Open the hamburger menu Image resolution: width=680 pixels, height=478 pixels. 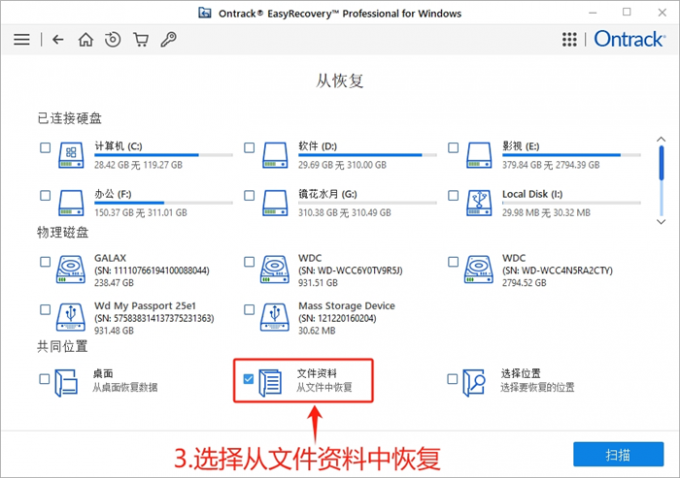pos(22,39)
